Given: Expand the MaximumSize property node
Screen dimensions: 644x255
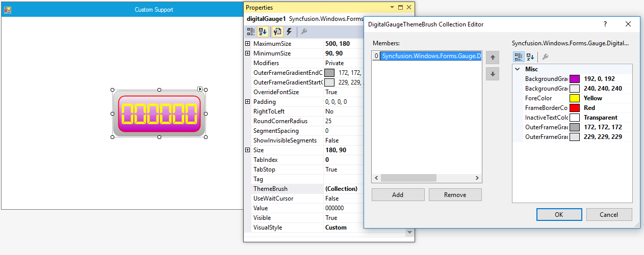Looking at the screenshot, I should tap(248, 44).
